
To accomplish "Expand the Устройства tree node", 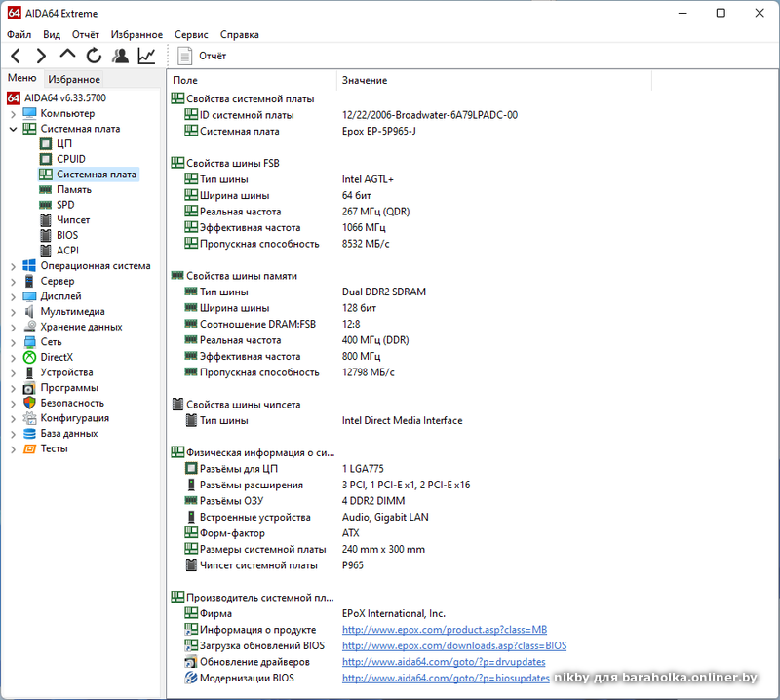I will point(14,372).
